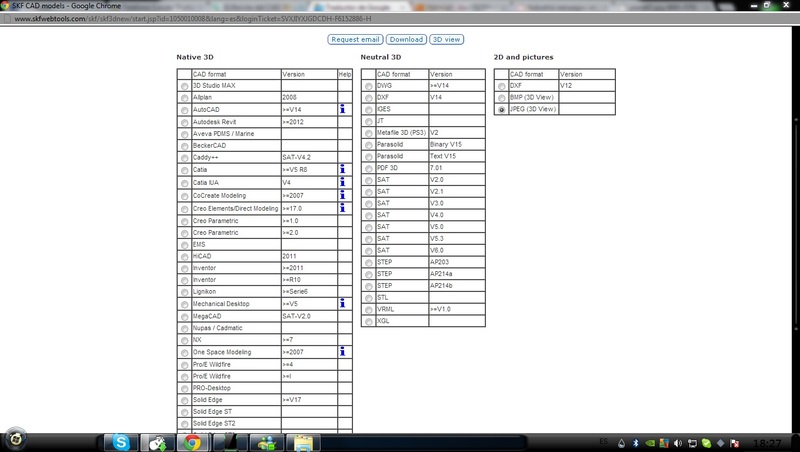Select Creo Parametric >=2.0 radio button
800x452 pixels.
[185, 233]
